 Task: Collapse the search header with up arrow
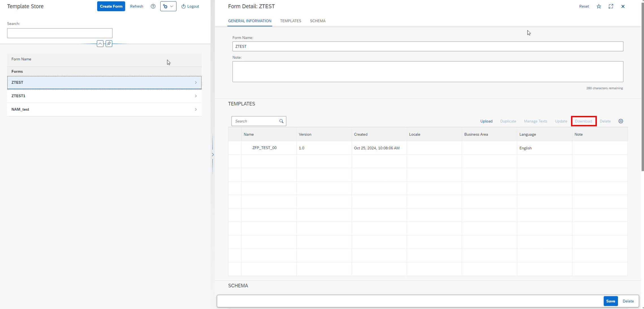tap(100, 44)
